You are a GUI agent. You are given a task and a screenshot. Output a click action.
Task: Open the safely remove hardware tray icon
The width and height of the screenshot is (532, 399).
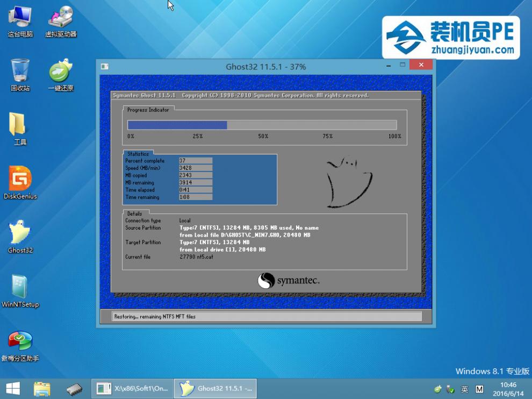[449, 389]
